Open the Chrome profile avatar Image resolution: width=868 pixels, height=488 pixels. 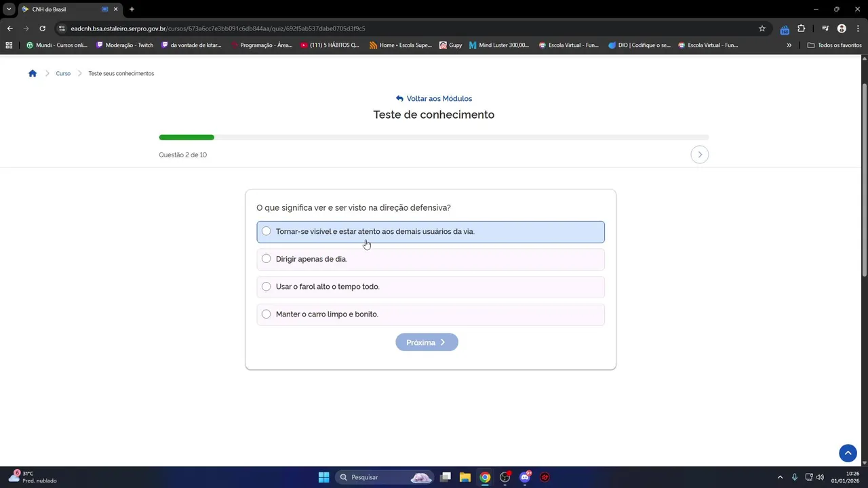pyautogui.click(x=842, y=28)
